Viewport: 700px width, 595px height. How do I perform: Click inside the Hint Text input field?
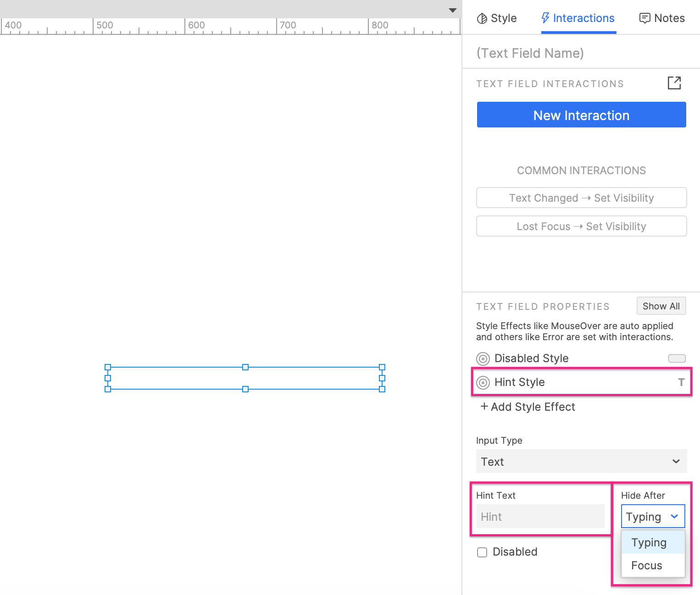pyautogui.click(x=540, y=516)
